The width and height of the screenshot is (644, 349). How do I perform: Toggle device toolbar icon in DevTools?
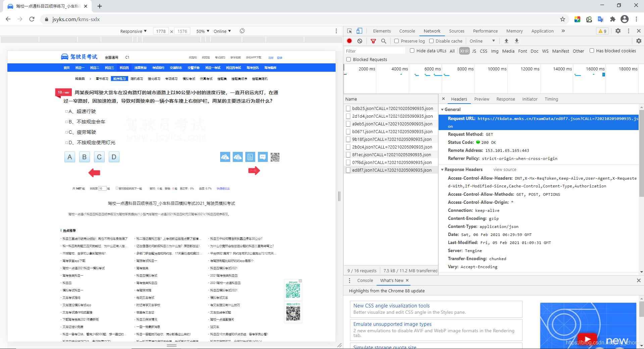359,31
